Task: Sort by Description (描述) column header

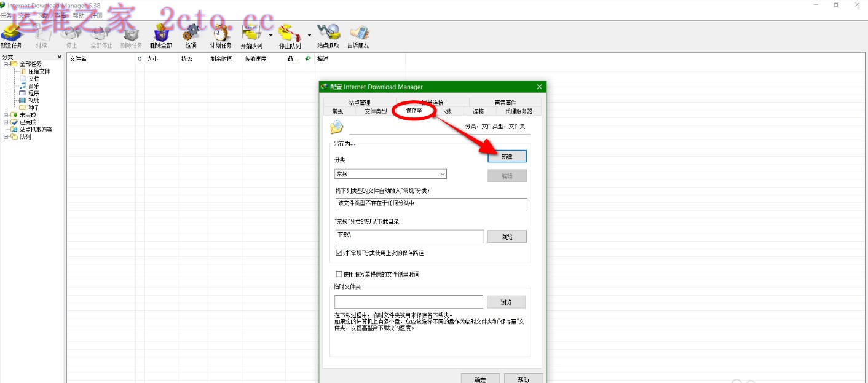Action: tap(360, 59)
